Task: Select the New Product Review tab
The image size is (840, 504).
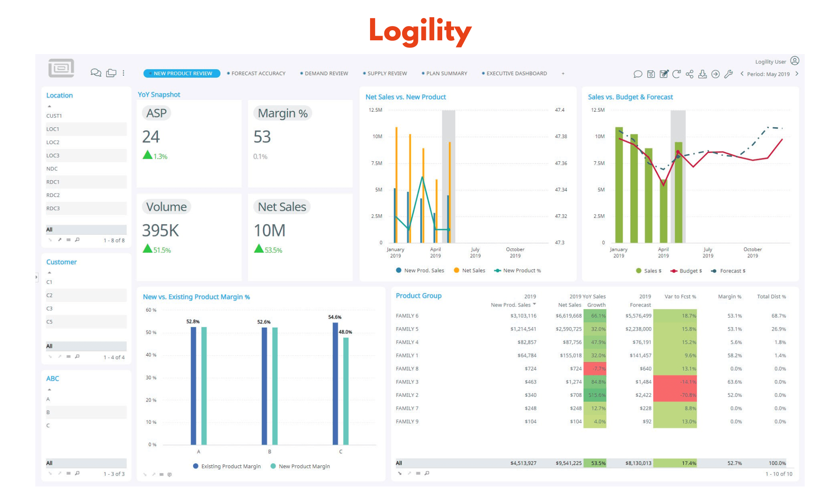Action: 182,73
